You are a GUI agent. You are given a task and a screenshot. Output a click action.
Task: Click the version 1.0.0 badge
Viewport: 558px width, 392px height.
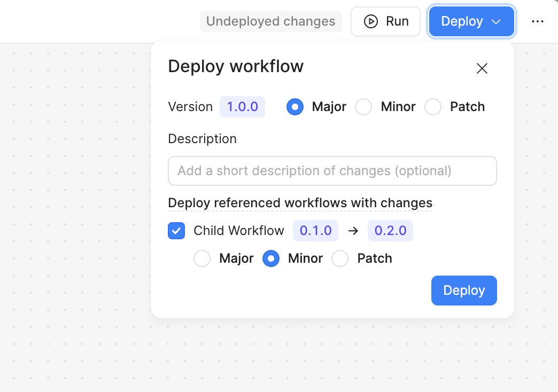point(242,107)
